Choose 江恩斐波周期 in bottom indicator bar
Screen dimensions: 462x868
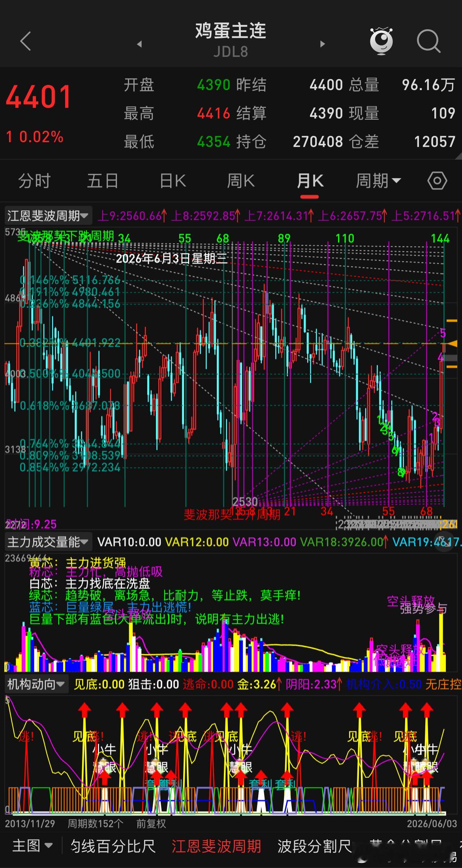pos(216,846)
